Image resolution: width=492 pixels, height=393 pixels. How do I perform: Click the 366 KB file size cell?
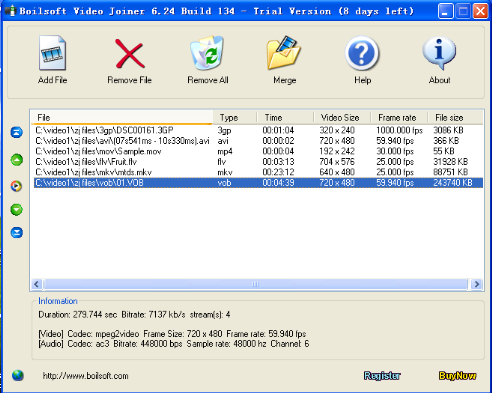pos(446,141)
